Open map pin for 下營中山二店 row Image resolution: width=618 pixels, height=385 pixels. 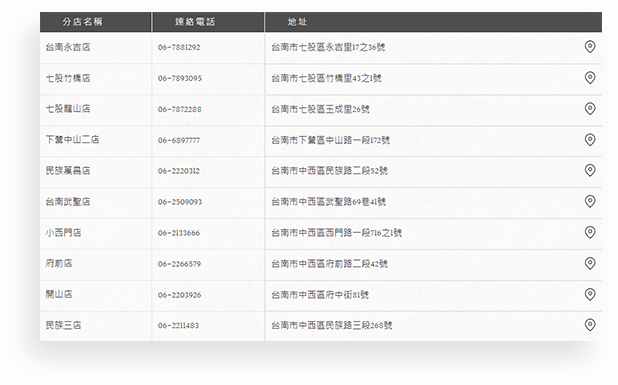tap(590, 139)
